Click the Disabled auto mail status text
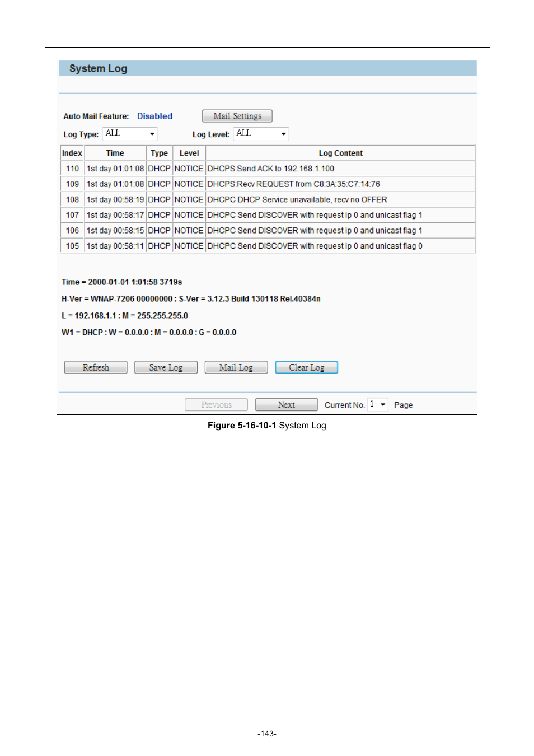534x756 pixels. pyautogui.click(x=154, y=116)
